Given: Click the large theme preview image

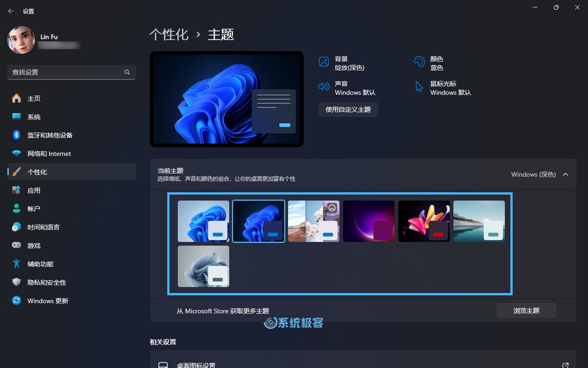Looking at the screenshot, I should pyautogui.click(x=227, y=99).
